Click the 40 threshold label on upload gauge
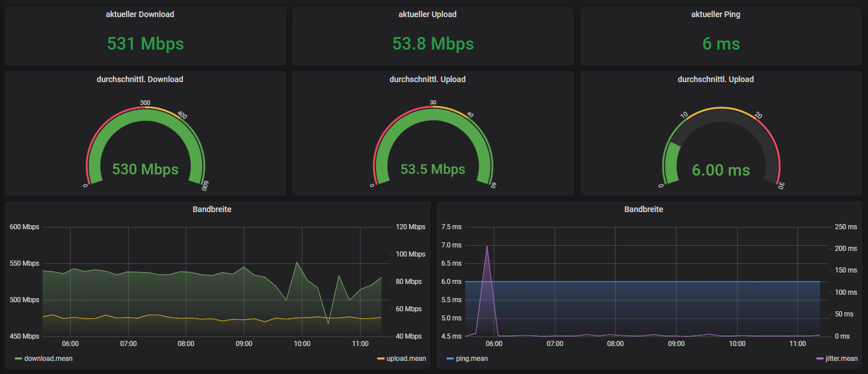The width and height of the screenshot is (868, 374). (x=470, y=115)
